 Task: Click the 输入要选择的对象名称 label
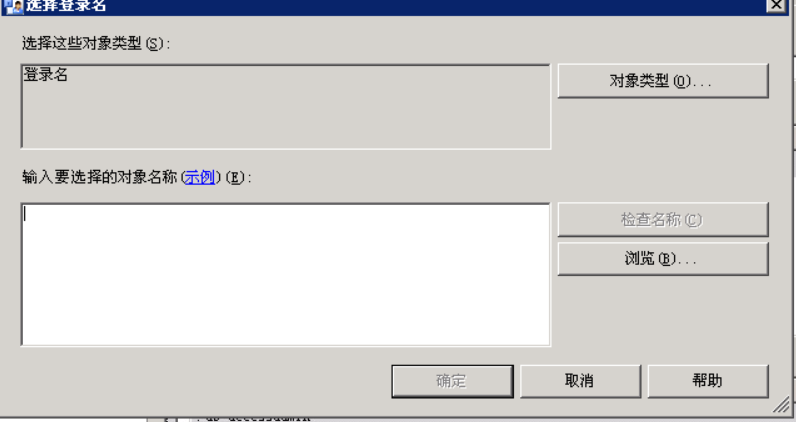[100, 177]
